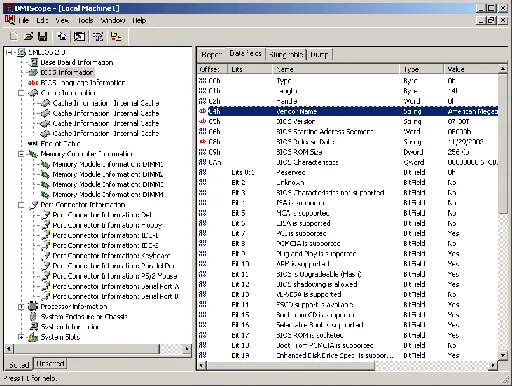Switch to the Dump tab
Screen dimensions: 512x386
click(x=319, y=54)
